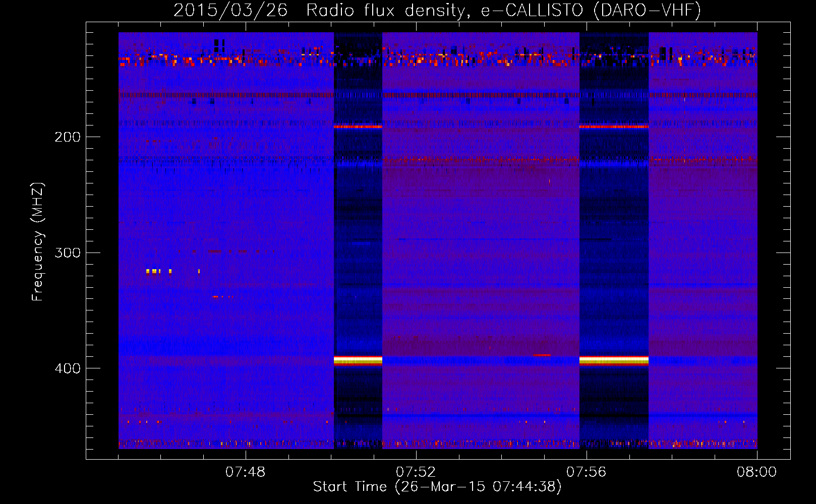
Task: Click the 08:00 time tick label
Action: point(756,472)
